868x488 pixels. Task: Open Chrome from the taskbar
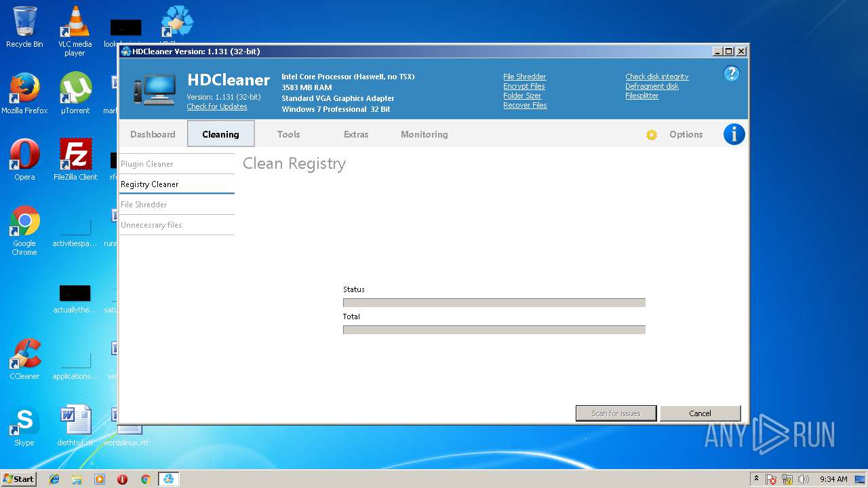(x=145, y=479)
